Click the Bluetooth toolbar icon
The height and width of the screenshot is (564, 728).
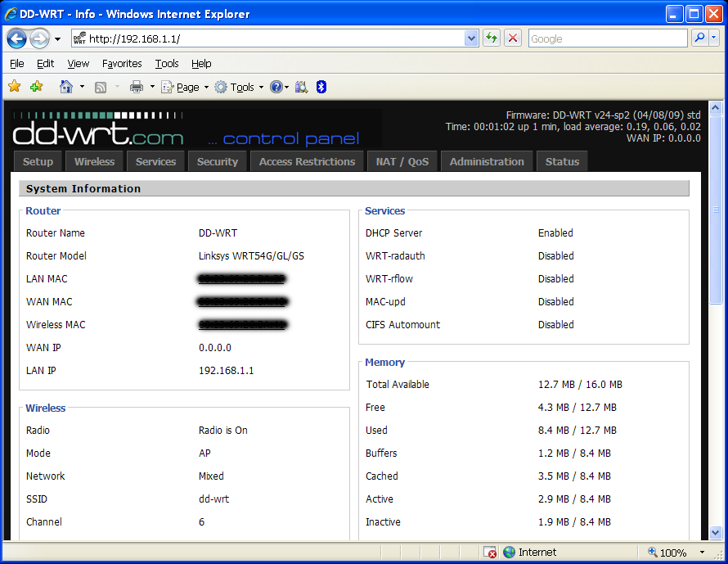tap(321, 87)
